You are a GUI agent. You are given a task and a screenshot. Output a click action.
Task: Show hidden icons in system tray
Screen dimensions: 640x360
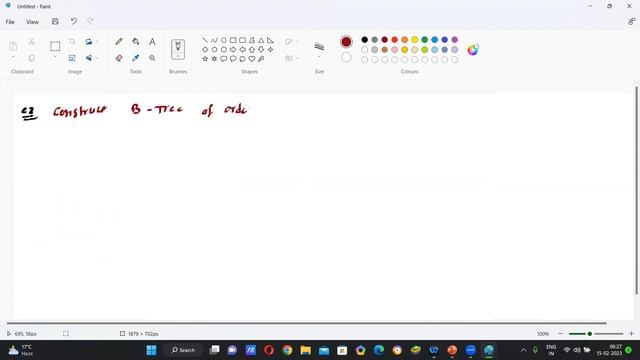pyautogui.click(x=523, y=350)
